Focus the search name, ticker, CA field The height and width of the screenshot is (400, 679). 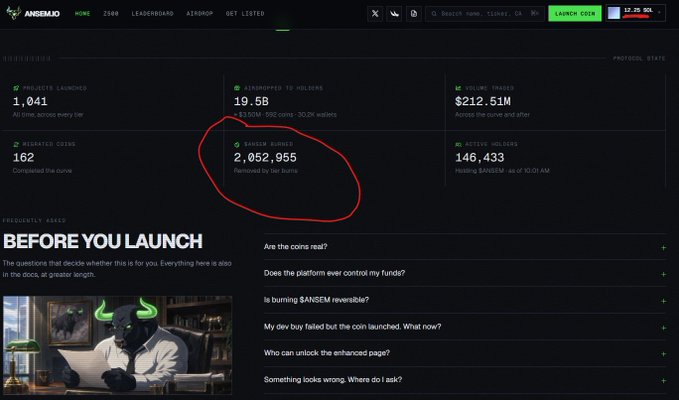pyautogui.click(x=484, y=14)
